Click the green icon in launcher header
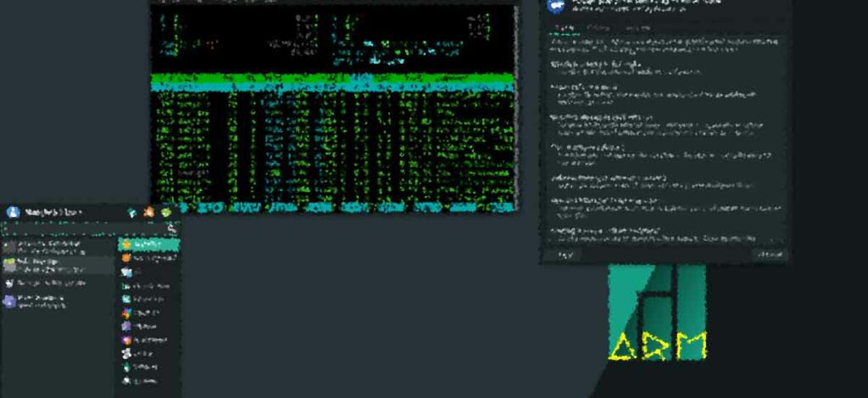 click(x=166, y=212)
